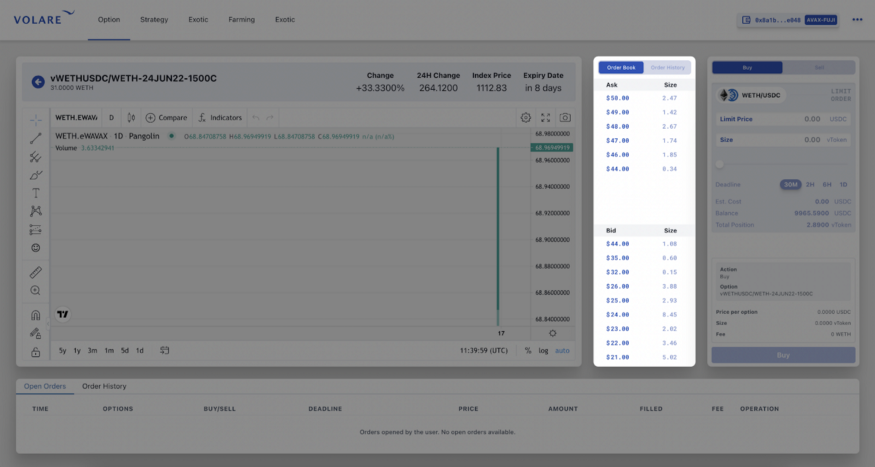This screenshot has height=467, width=875.
Task: Select the 1D deadline option
Action: click(843, 185)
